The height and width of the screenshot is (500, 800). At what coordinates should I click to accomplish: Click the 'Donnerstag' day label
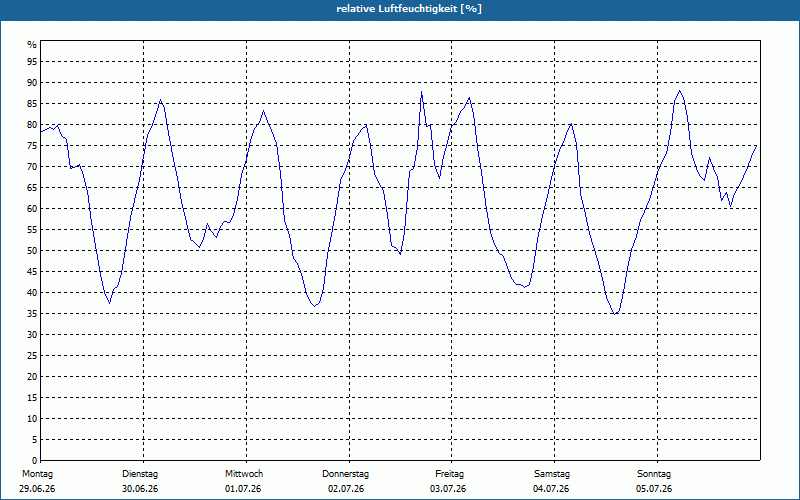pos(345,474)
